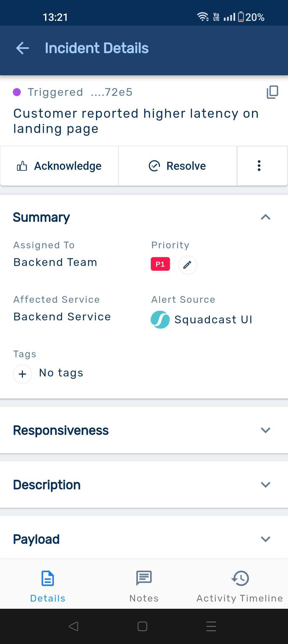Edit priority with the pencil icon
The width and height of the screenshot is (288, 644).
(187, 265)
